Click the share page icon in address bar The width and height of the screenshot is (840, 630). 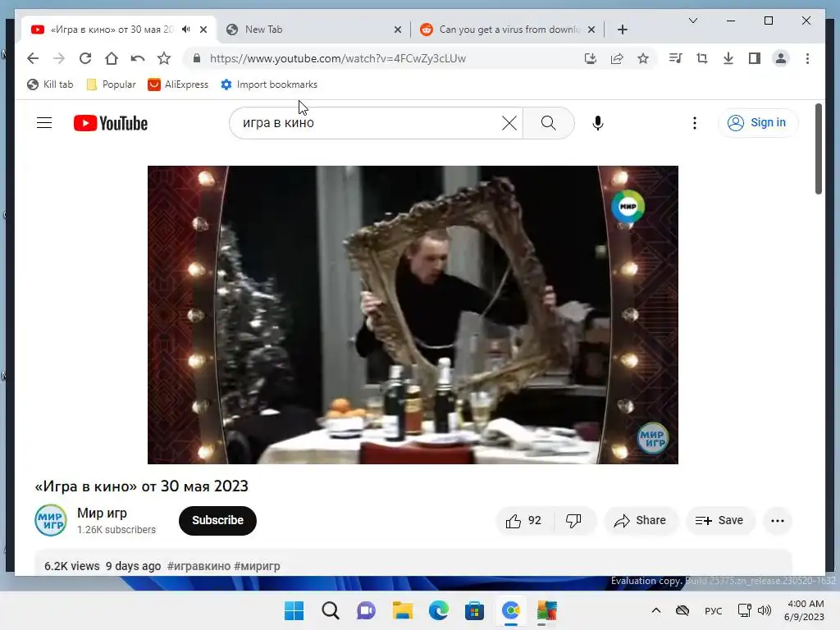617,58
